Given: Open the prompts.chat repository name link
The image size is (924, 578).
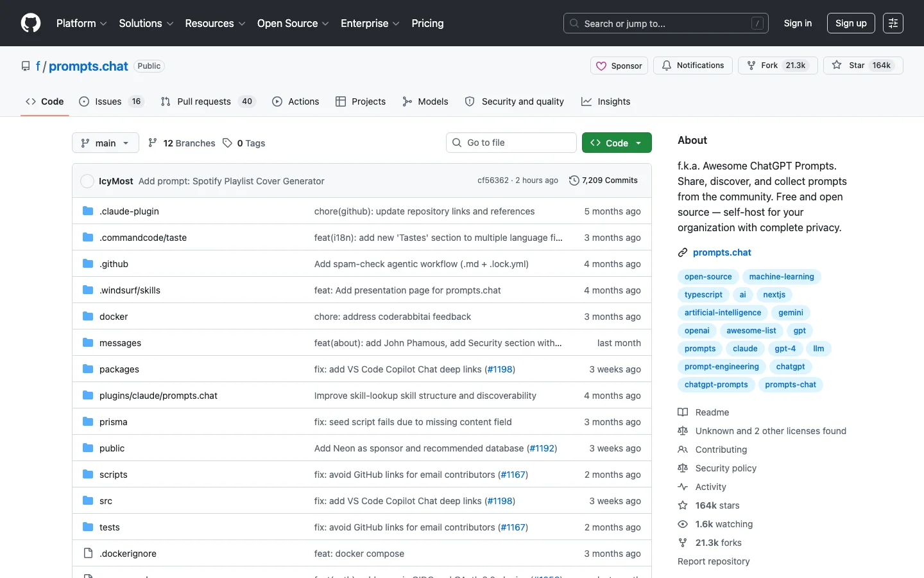Looking at the screenshot, I should (x=89, y=66).
